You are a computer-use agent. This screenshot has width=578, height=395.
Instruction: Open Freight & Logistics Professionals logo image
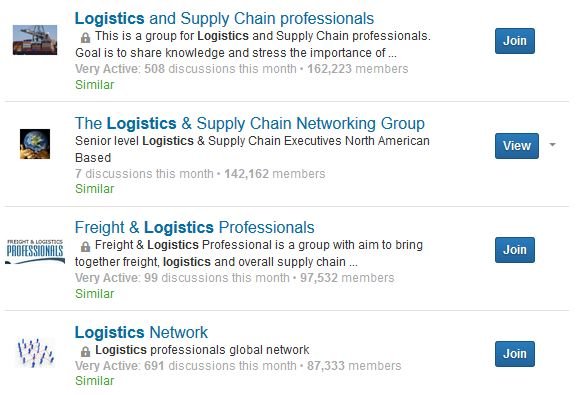[35, 251]
